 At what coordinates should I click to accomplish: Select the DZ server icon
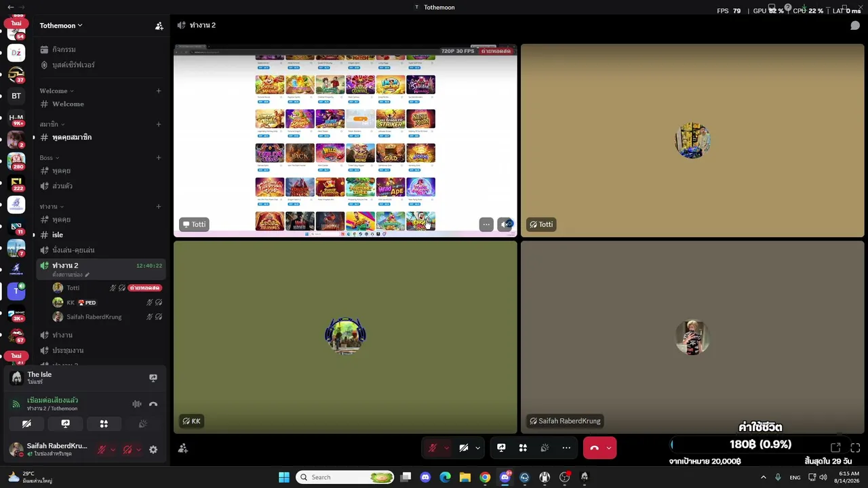pyautogui.click(x=16, y=52)
